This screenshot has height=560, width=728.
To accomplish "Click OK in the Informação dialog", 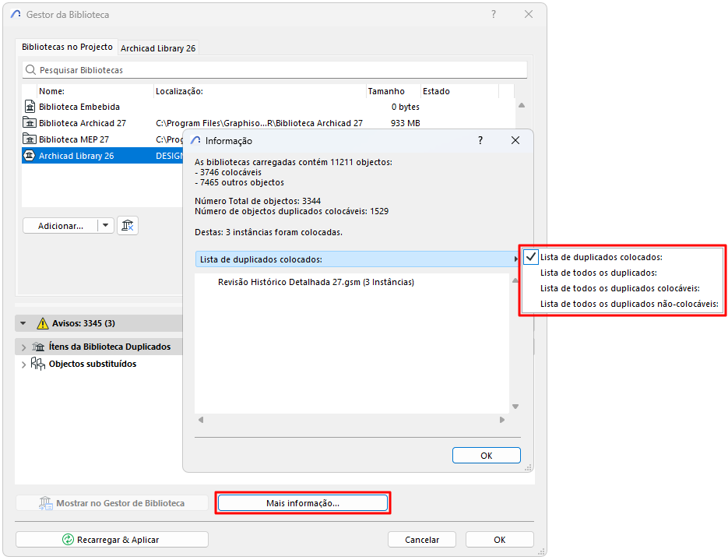I will (x=486, y=456).
